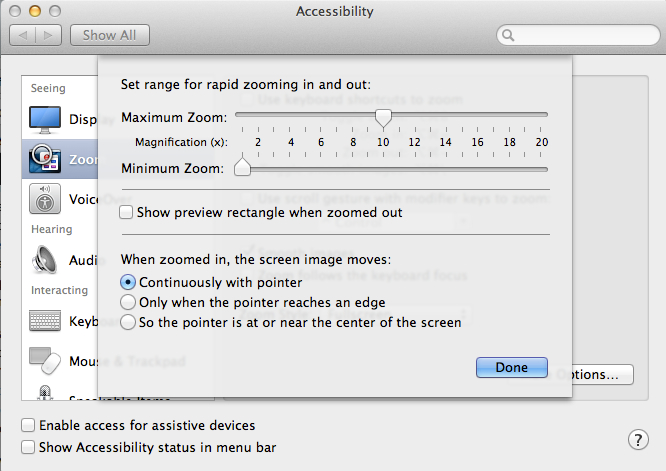Select the Zoom icon in sidebar
The image size is (666, 471).
pos(46,159)
